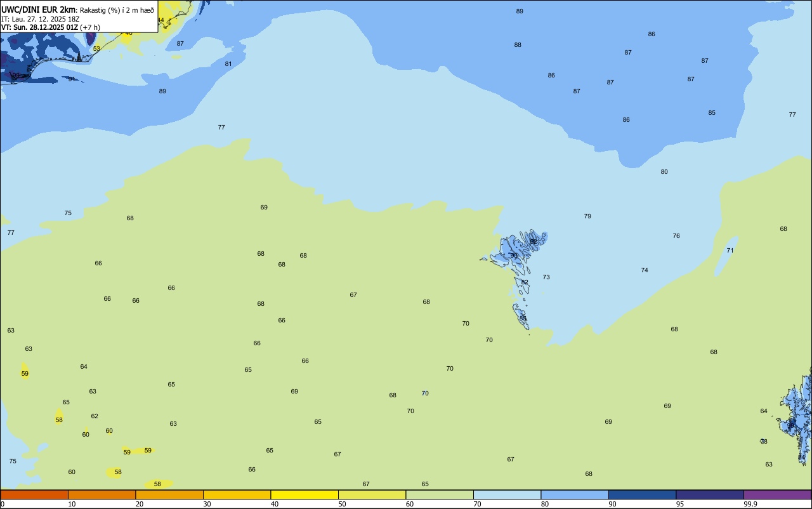Click the "50" legend tick label

coord(342,504)
